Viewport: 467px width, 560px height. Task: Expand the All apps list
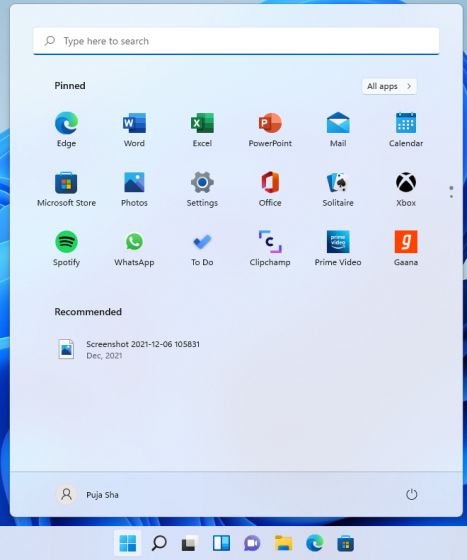point(389,86)
